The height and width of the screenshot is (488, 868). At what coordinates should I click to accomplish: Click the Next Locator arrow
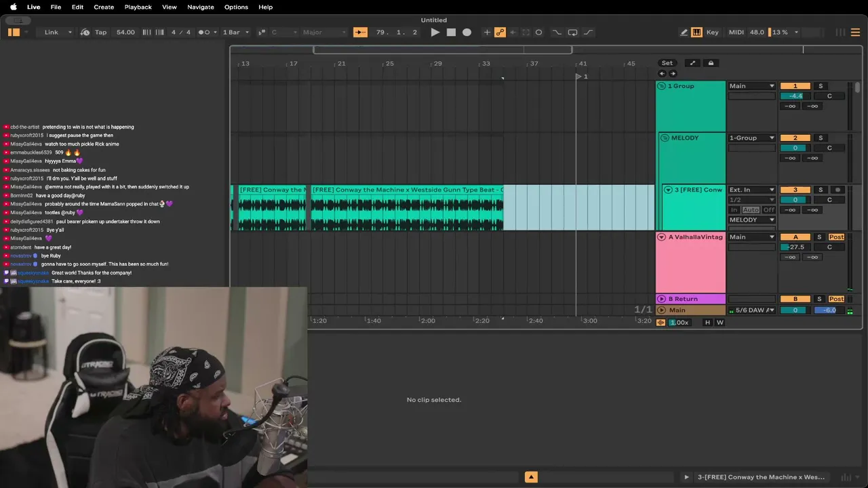coord(673,73)
